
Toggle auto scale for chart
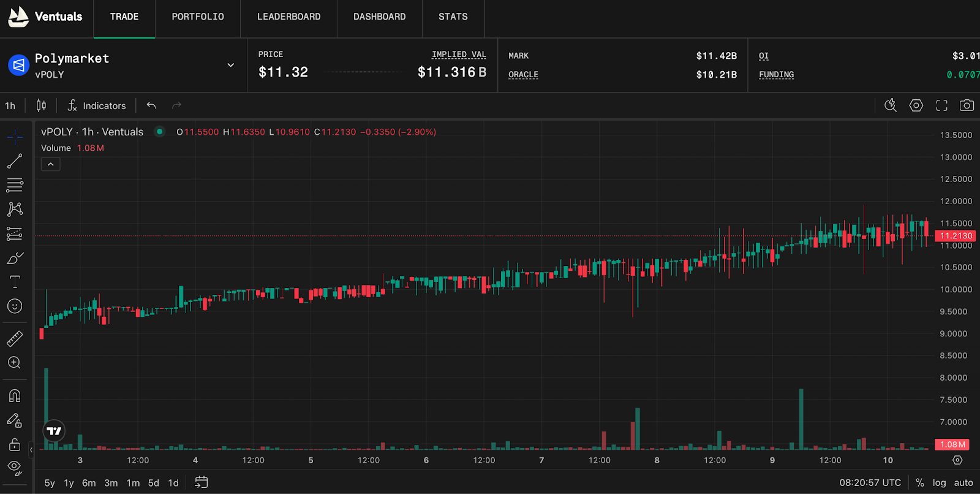coord(963,483)
